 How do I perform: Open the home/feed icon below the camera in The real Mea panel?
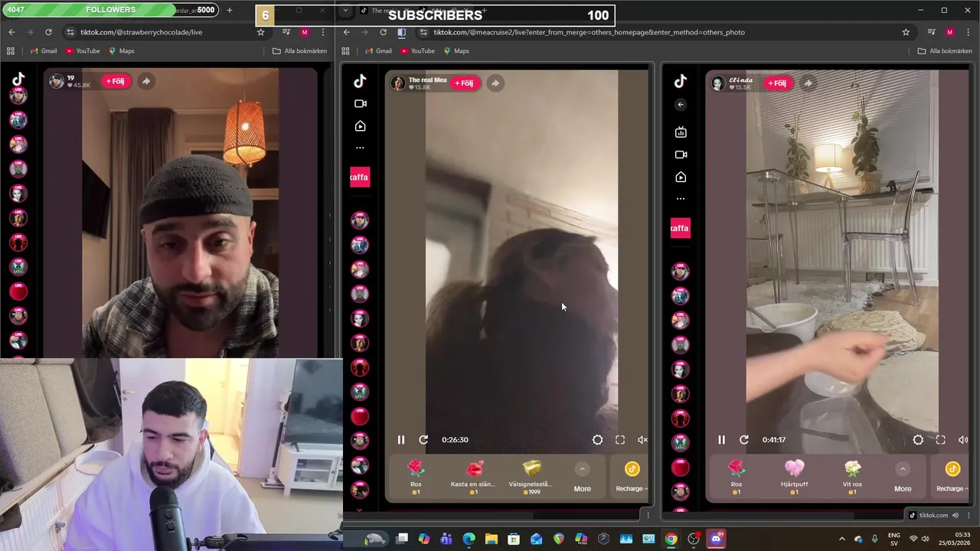click(x=360, y=126)
